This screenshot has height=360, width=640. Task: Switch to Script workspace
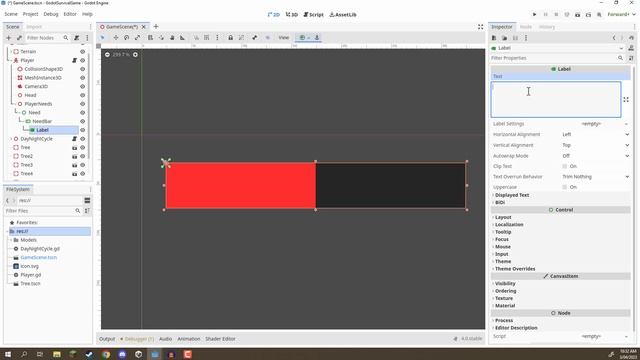point(313,15)
